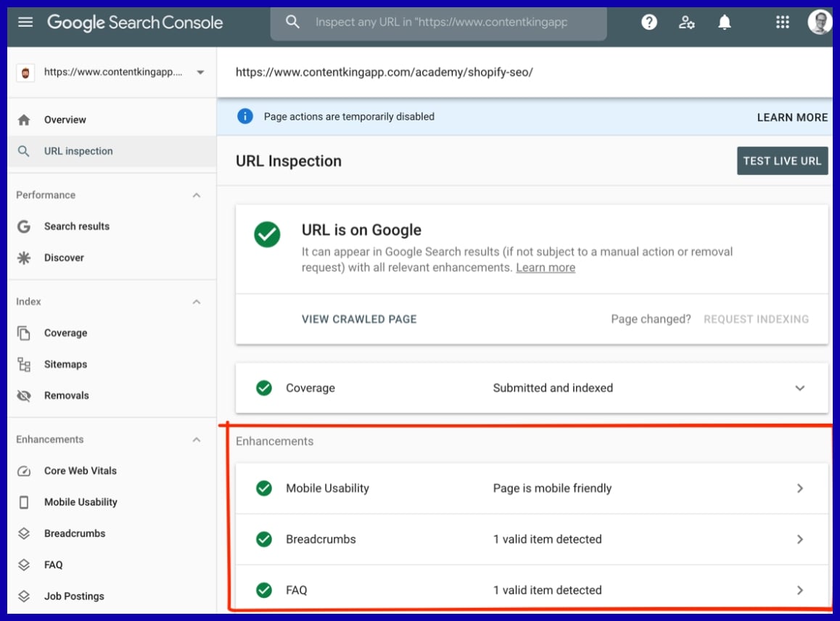Open Mobile Usability enhancement details
Viewport: 840px width, 621px height.
[x=799, y=488]
